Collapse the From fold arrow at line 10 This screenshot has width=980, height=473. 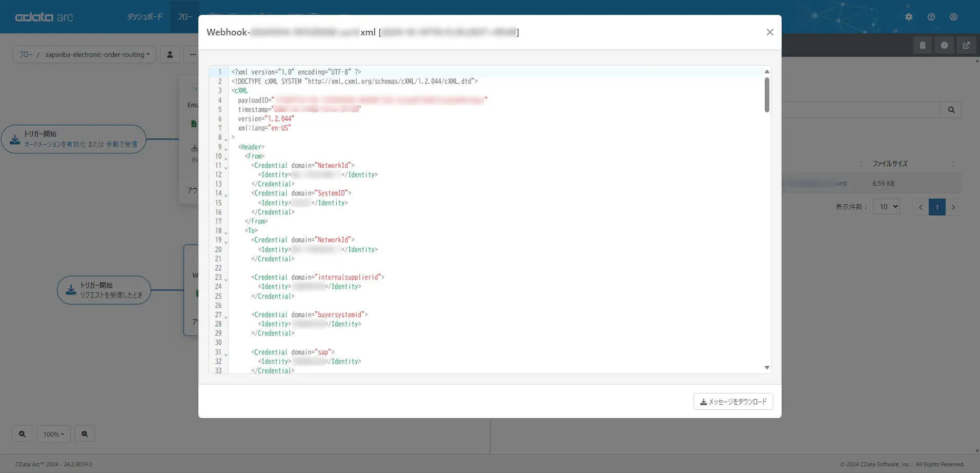tap(226, 158)
